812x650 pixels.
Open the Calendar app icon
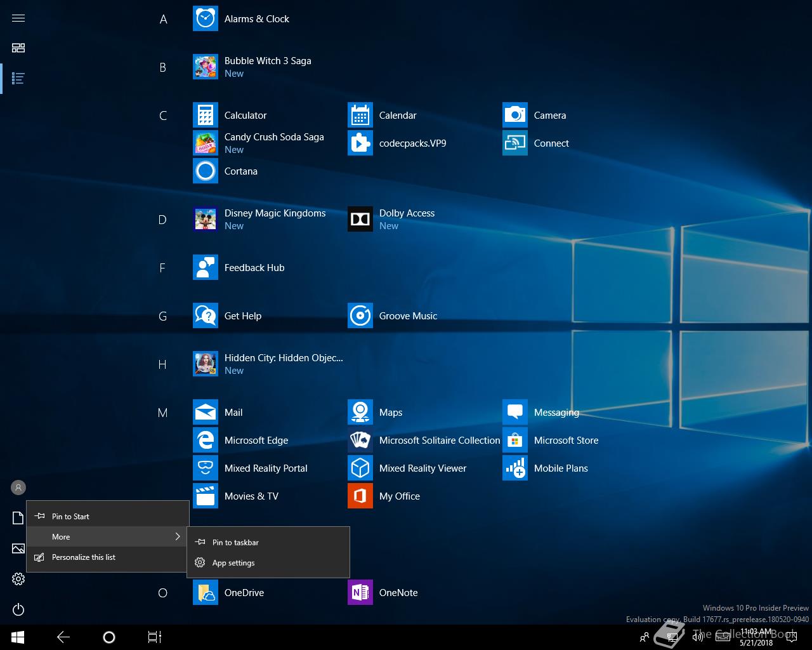(x=360, y=115)
